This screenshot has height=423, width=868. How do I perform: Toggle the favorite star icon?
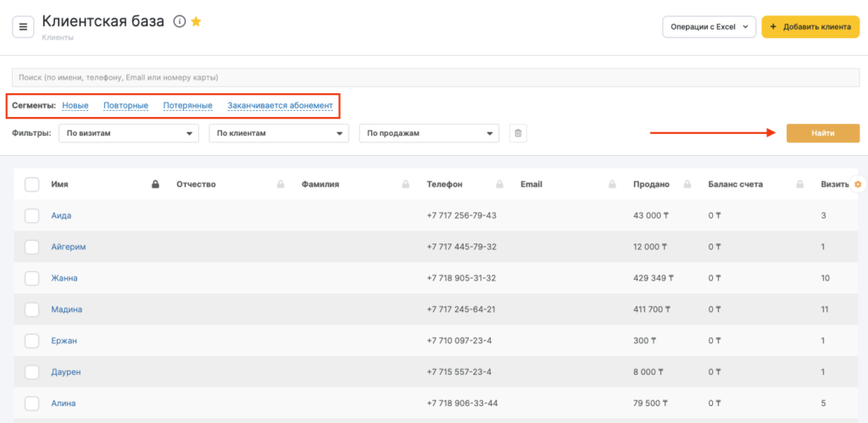click(x=196, y=21)
